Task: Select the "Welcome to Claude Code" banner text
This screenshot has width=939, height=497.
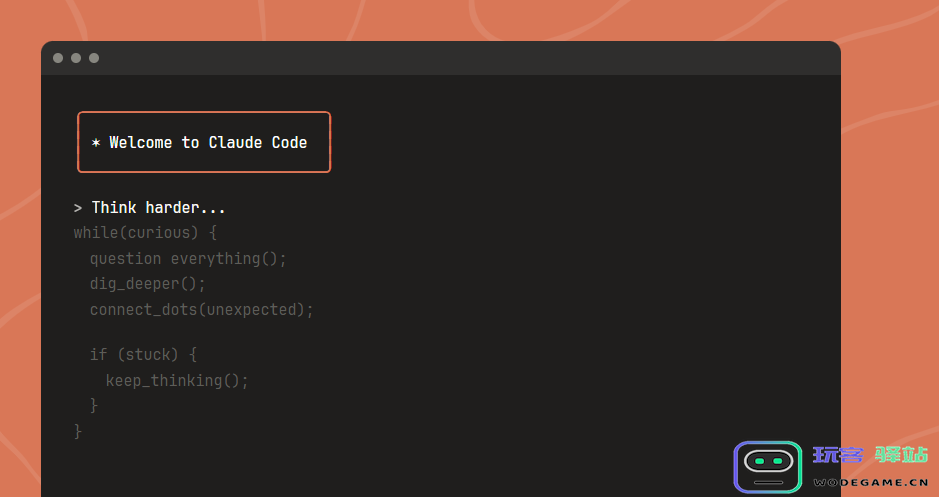Action: click(x=208, y=143)
